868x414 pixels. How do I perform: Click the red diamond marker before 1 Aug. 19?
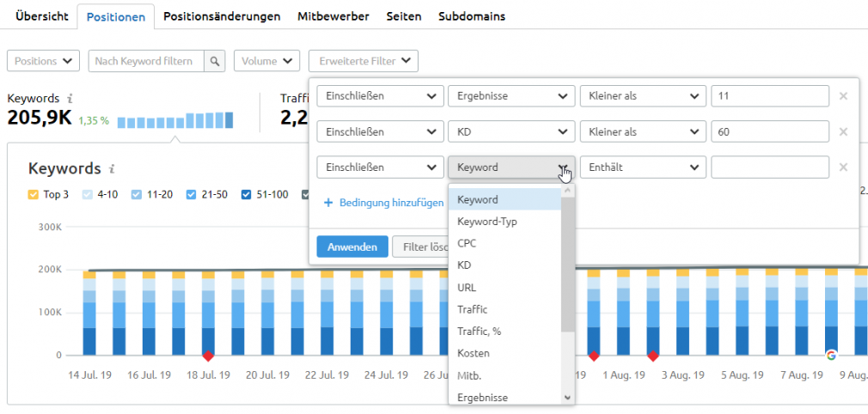pyautogui.click(x=594, y=356)
